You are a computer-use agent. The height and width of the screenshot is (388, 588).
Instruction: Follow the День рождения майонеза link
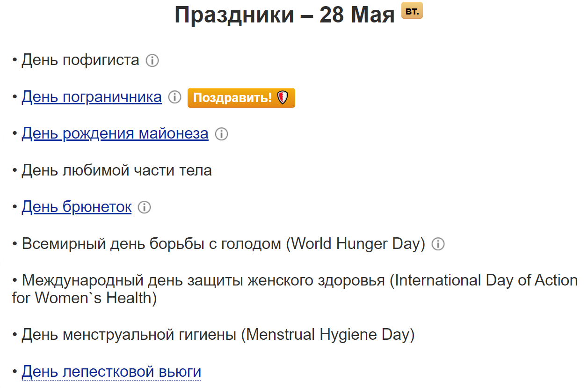click(x=115, y=134)
